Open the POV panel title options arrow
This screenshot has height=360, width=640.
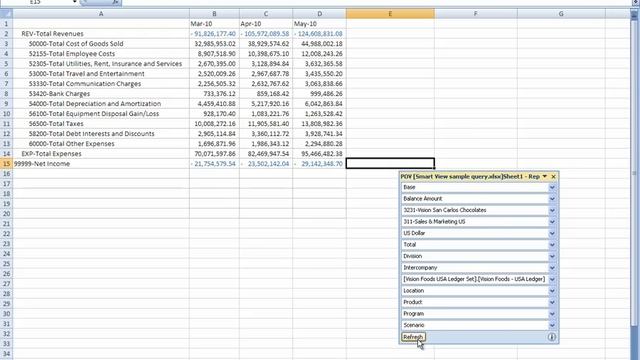[544, 177]
